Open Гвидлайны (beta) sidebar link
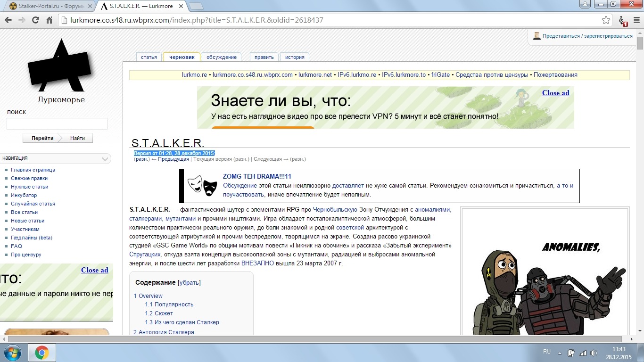This screenshot has height=362, width=644. [x=32, y=238]
